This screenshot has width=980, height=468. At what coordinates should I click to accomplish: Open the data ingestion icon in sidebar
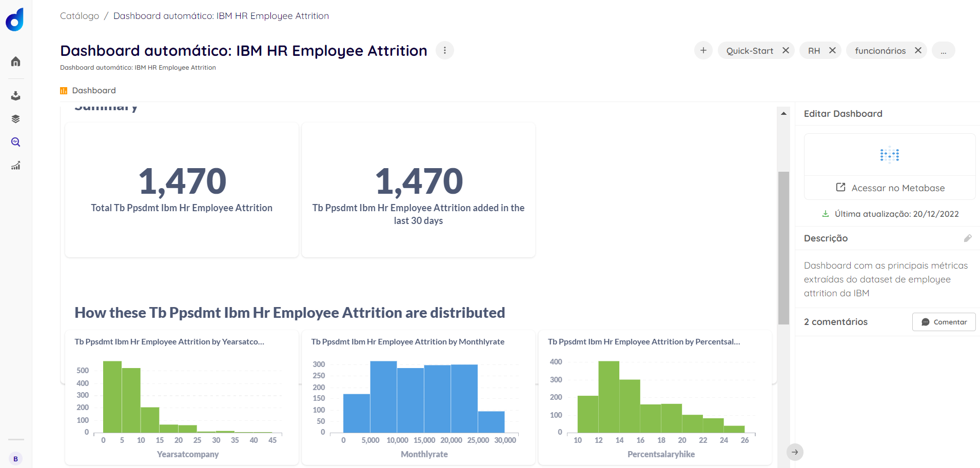(16, 96)
